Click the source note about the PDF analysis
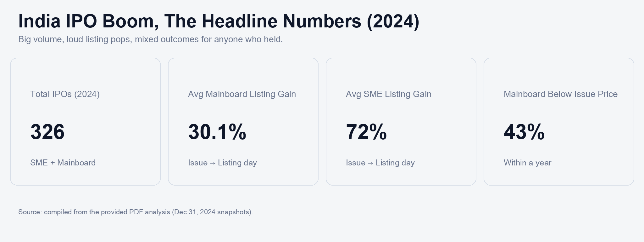This screenshot has width=644, height=242. pyautogui.click(x=136, y=212)
